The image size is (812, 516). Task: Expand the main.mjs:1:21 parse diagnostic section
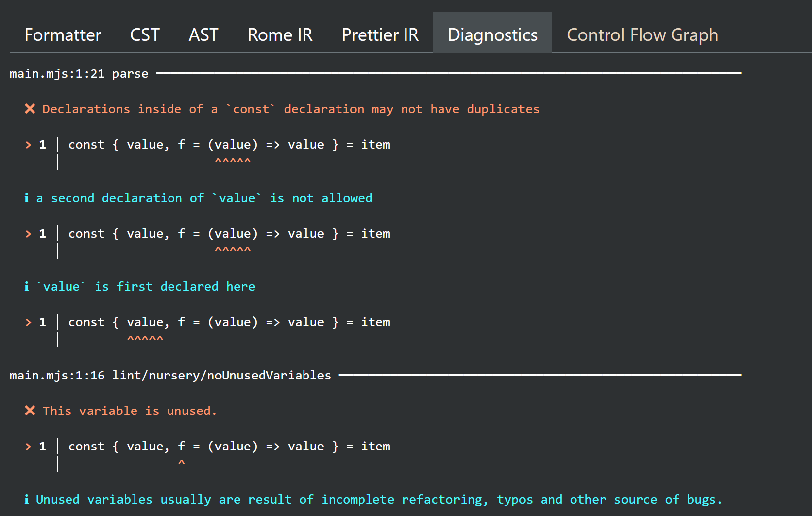tap(79, 73)
